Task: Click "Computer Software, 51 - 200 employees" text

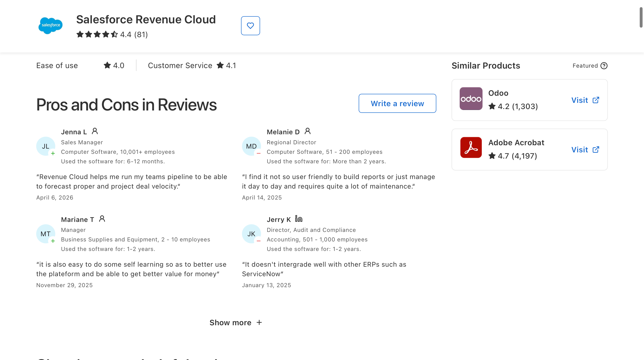Action: tap(324, 152)
